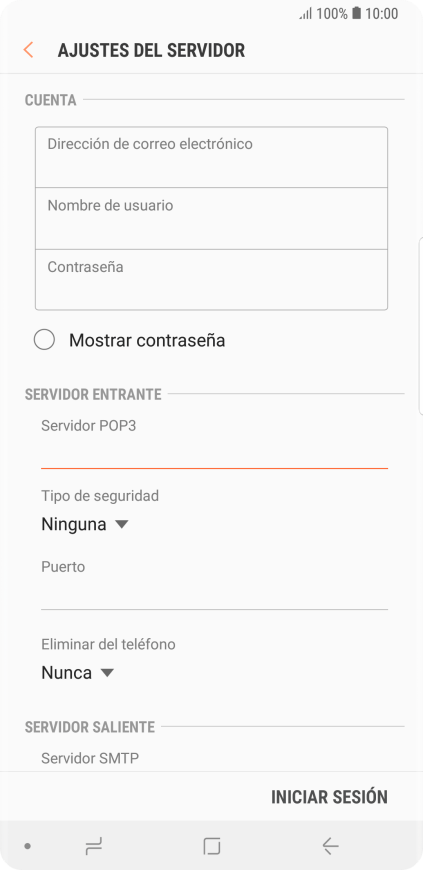Tap the Servidor SMTP field label
This screenshot has height=870, width=423.
click(90, 758)
